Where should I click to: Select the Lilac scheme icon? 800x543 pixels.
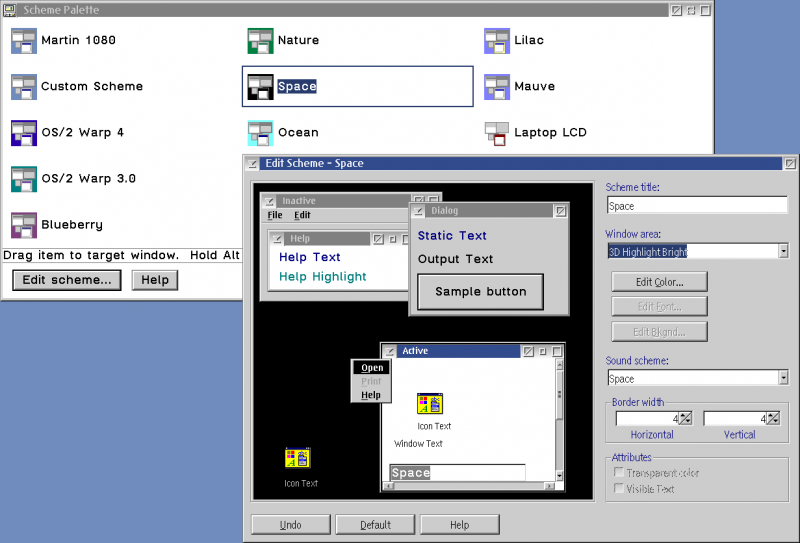(497, 41)
